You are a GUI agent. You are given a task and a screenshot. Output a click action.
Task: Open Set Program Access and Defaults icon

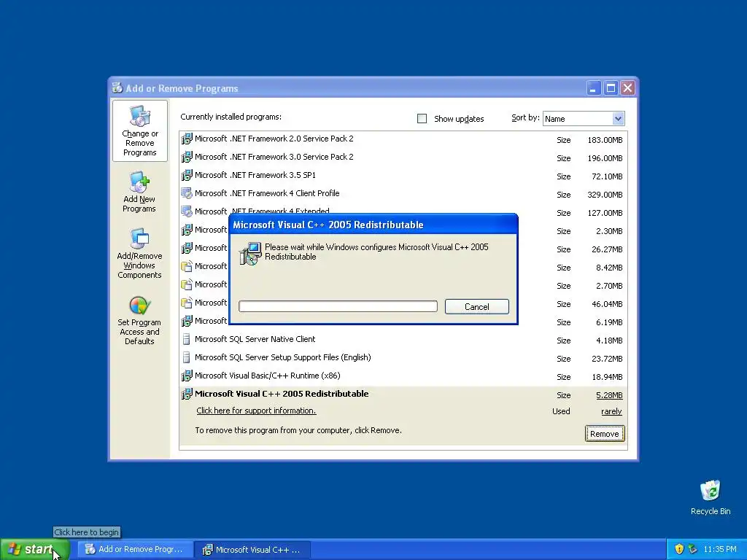click(x=139, y=320)
